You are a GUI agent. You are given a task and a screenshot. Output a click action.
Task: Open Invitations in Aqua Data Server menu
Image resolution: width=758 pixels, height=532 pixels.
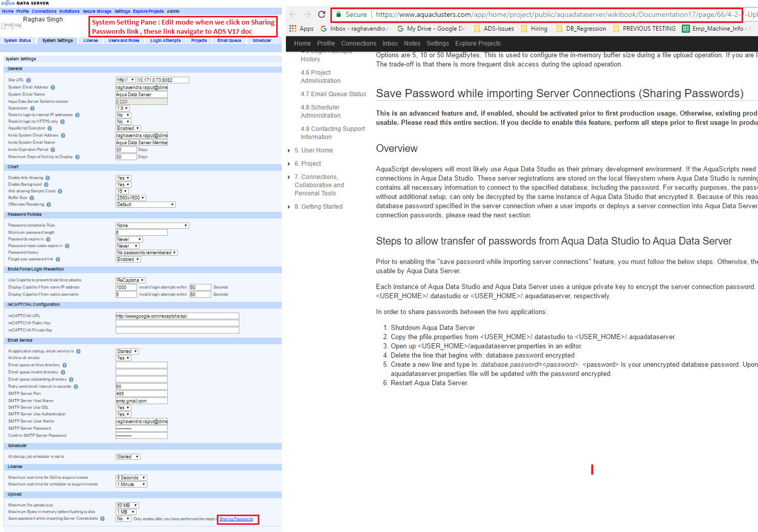(x=69, y=11)
